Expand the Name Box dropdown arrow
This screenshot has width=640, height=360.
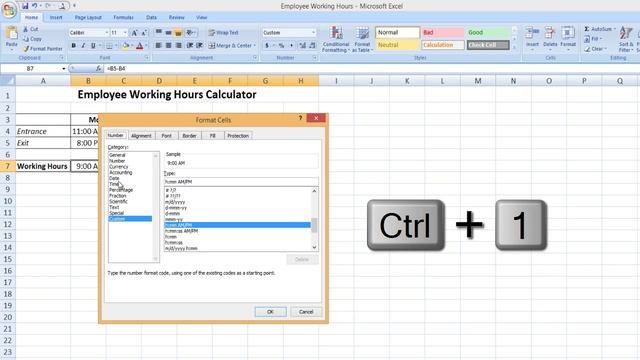(64, 69)
